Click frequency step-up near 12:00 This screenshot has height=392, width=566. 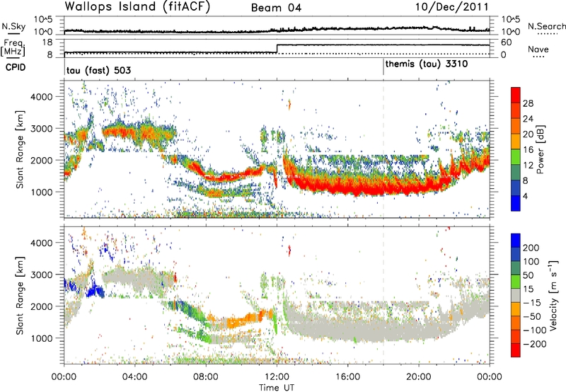coord(277,49)
